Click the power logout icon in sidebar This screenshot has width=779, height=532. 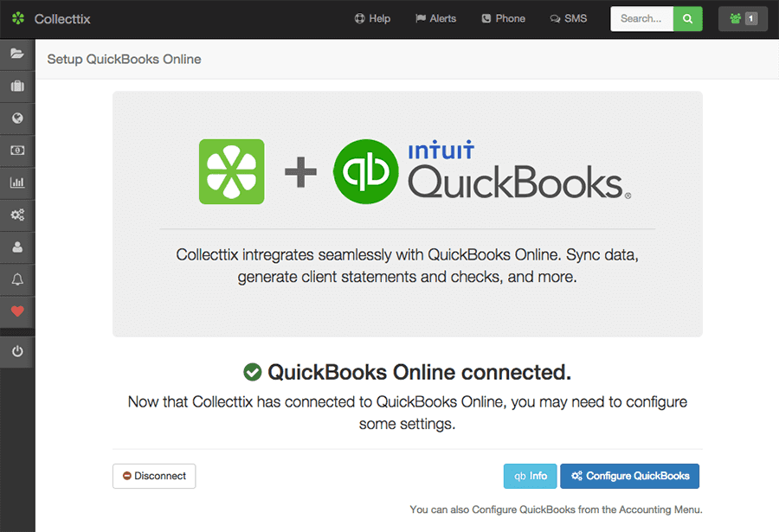[x=17, y=352]
